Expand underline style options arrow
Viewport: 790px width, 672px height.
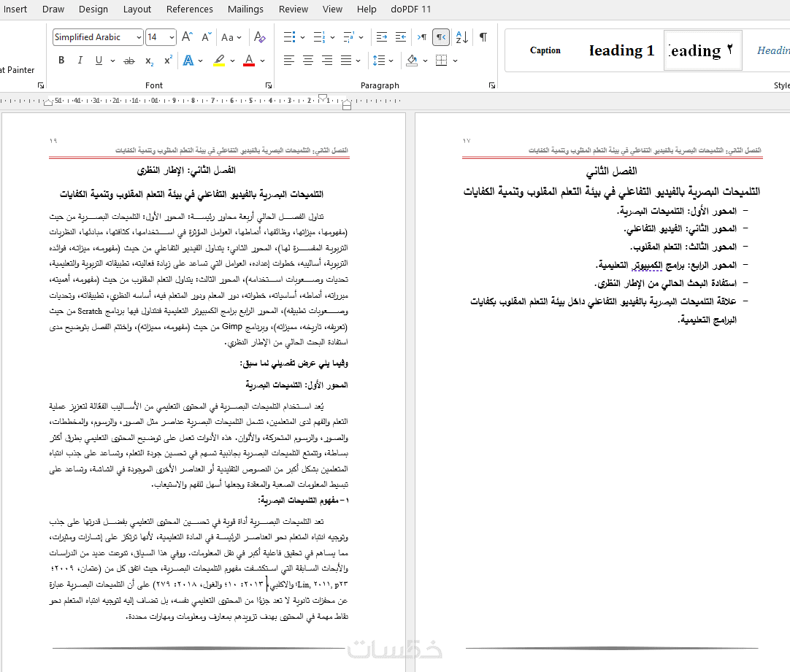112,61
